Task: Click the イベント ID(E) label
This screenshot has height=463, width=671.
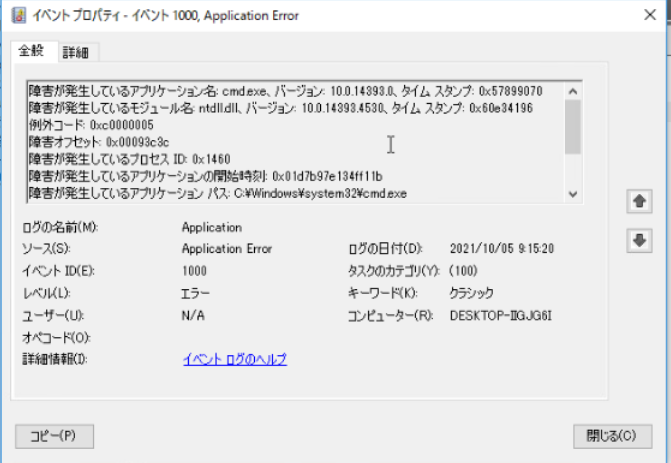Action: pos(58,271)
